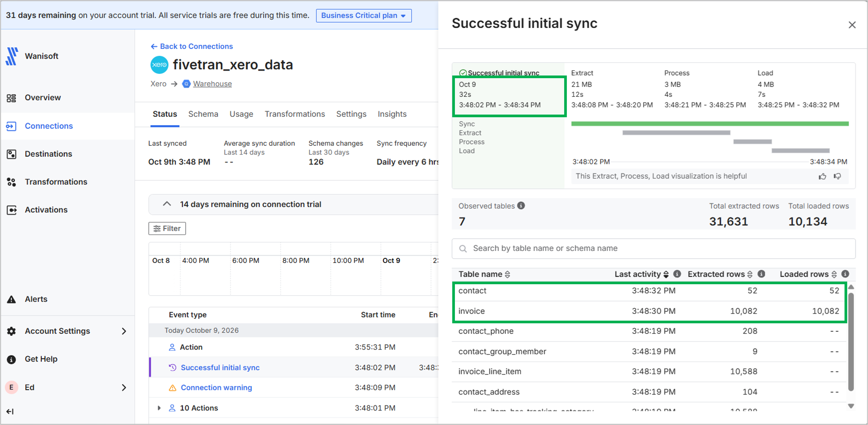
Task: Open the Settings tab
Action: click(x=351, y=114)
